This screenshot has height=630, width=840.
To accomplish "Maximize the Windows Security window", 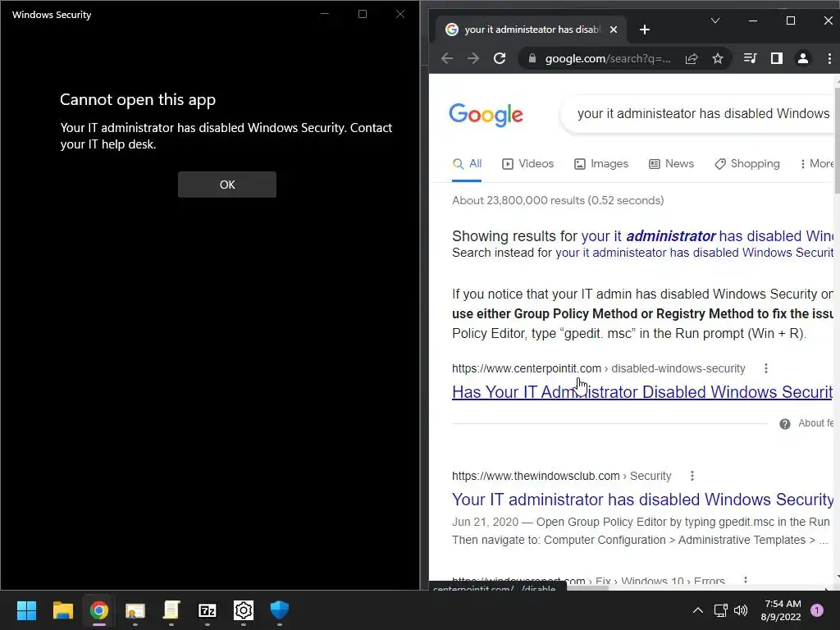I will click(363, 14).
